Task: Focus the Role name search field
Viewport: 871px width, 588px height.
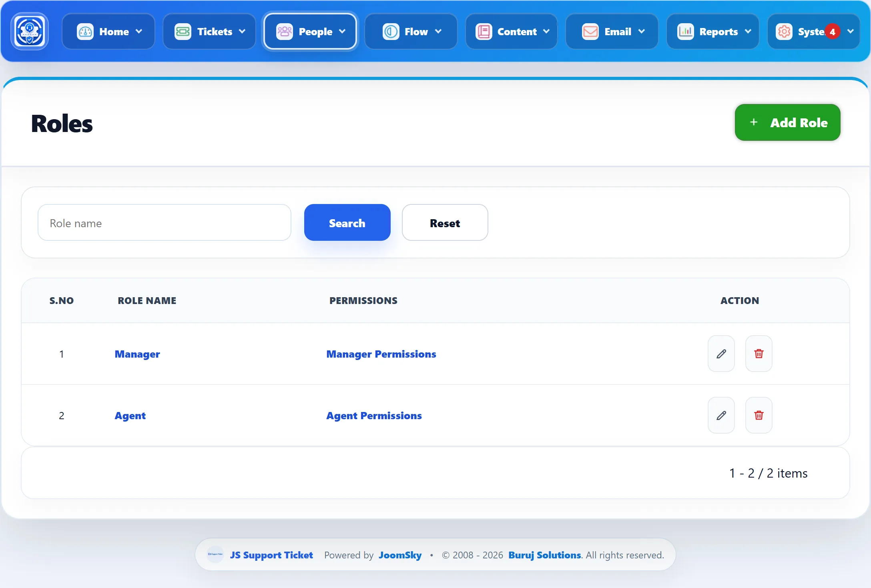Action: click(164, 222)
